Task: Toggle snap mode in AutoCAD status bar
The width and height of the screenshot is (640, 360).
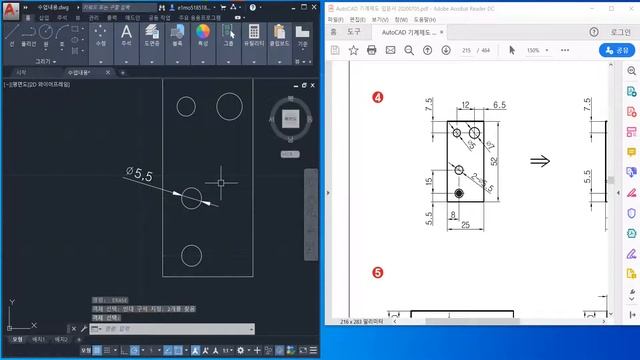Action: tap(107, 350)
